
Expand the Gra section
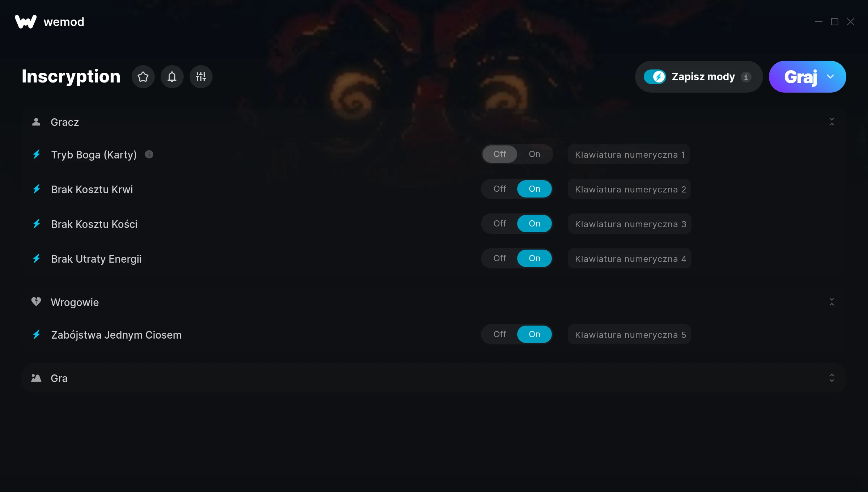[831, 378]
